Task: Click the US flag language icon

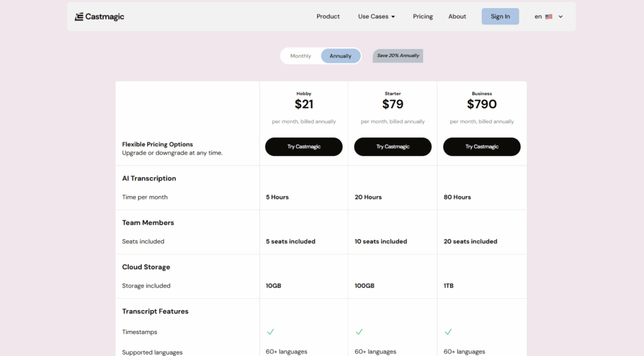Action: [x=548, y=16]
